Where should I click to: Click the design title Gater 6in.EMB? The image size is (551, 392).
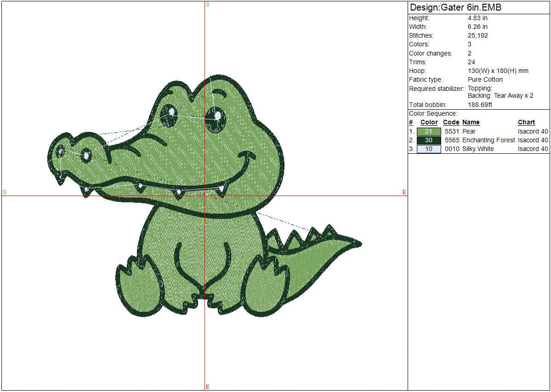point(455,8)
